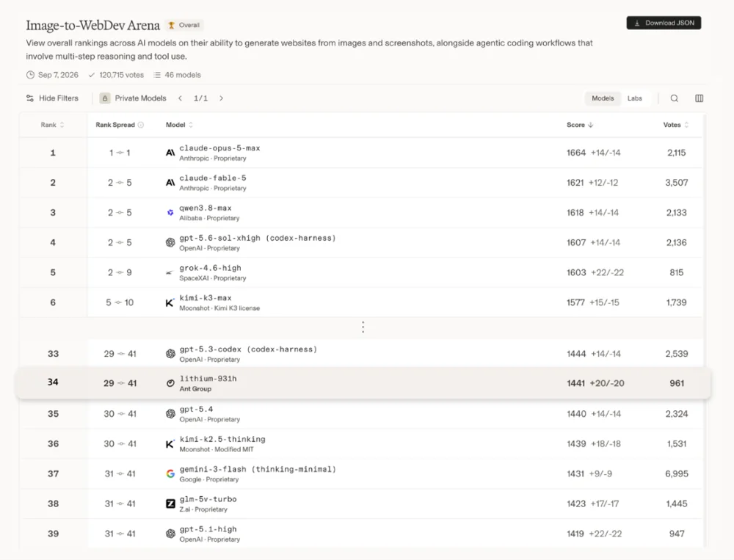Open the lithium-931h model name
Screen dimensions: 734x560
(208, 378)
